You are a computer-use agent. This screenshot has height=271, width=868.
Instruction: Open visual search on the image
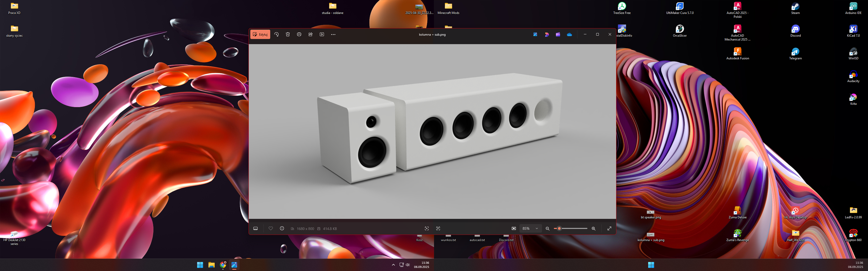click(x=427, y=228)
